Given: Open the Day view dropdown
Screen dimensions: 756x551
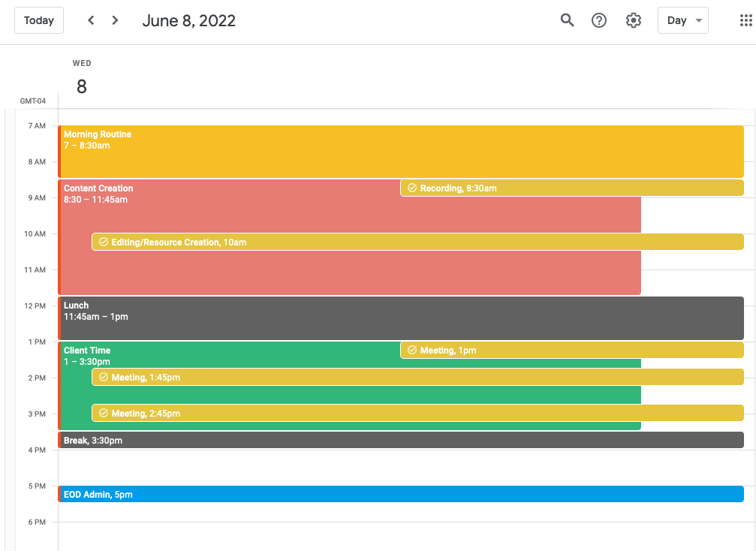Looking at the screenshot, I should point(682,20).
